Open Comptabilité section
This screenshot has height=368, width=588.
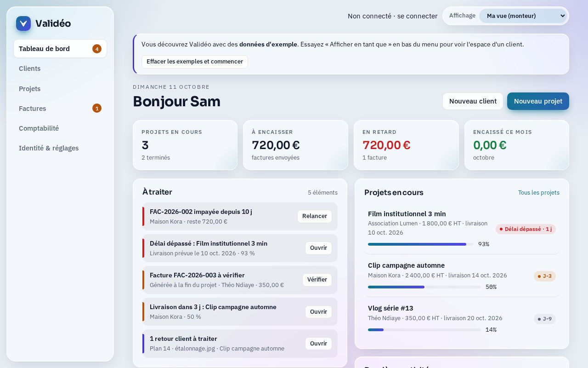click(x=60, y=128)
